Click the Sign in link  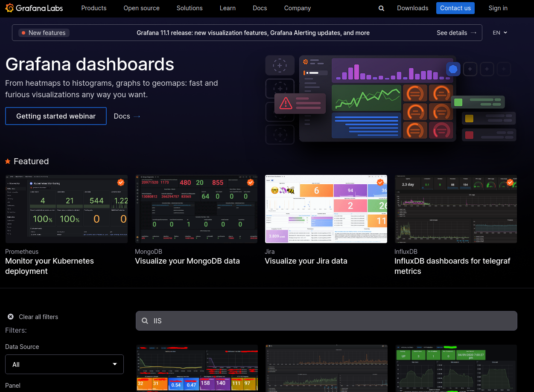[x=498, y=8]
